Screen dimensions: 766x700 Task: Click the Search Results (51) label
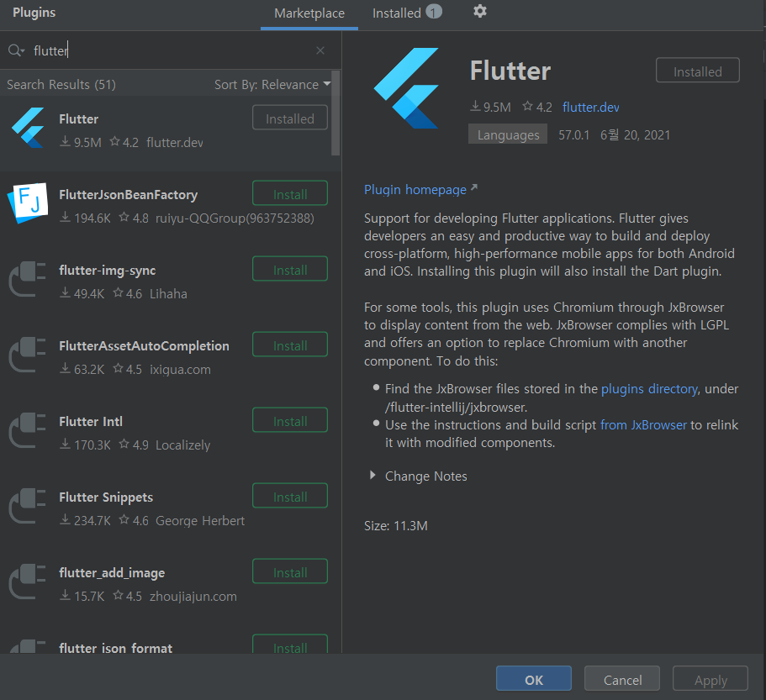[61, 84]
